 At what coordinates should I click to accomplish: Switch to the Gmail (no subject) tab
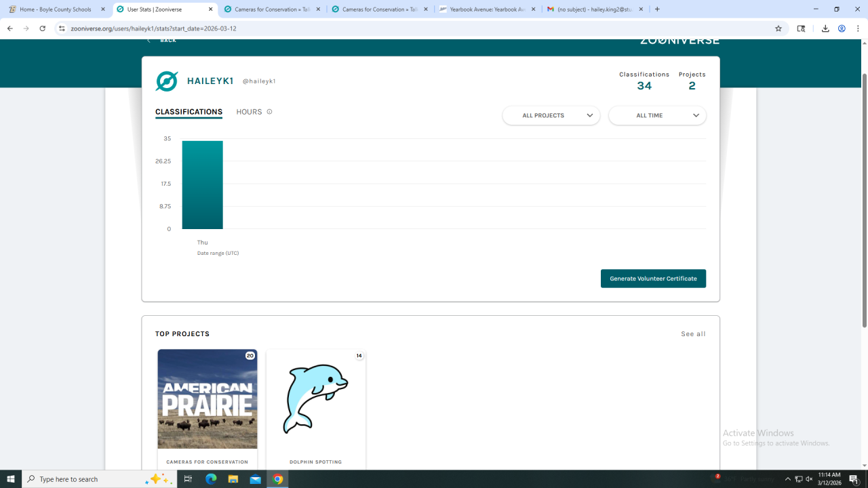click(x=595, y=9)
